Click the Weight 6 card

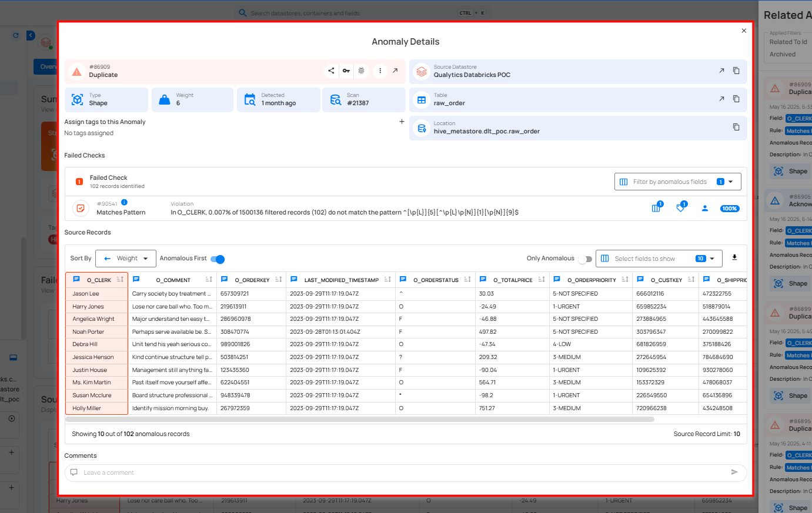[192, 99]
